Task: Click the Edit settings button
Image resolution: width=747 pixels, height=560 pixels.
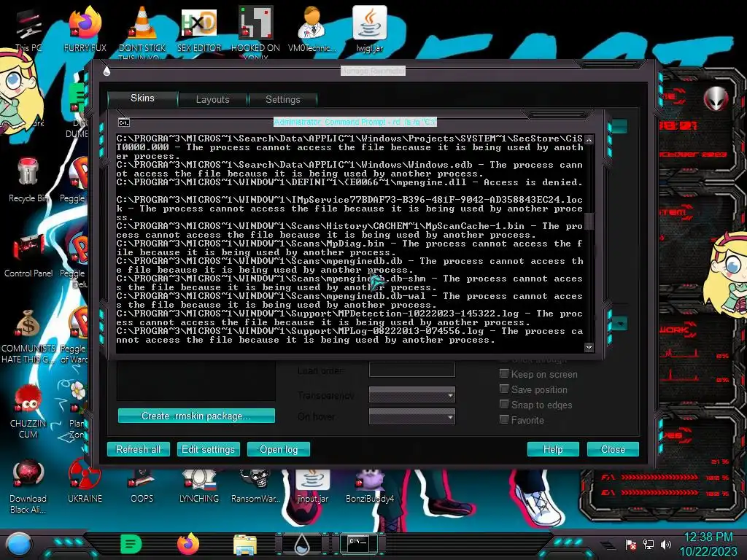Action: coord(208,449)
